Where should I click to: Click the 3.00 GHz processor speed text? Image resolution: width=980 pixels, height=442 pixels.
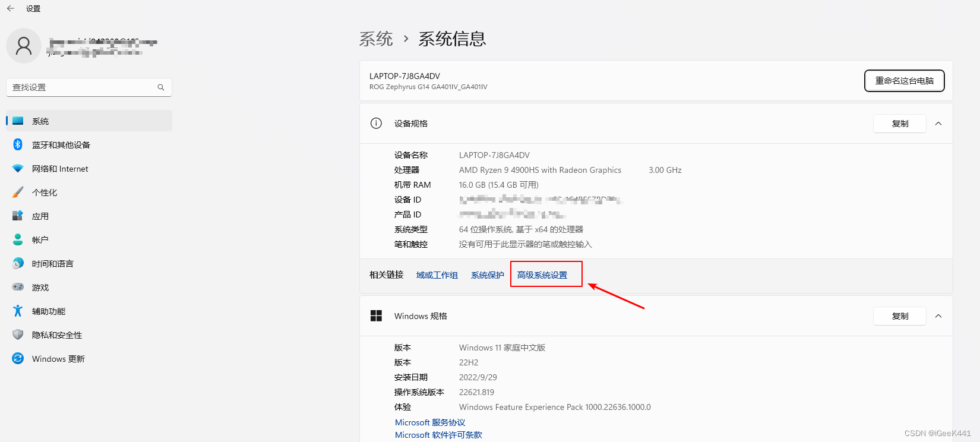coord(665,170)
